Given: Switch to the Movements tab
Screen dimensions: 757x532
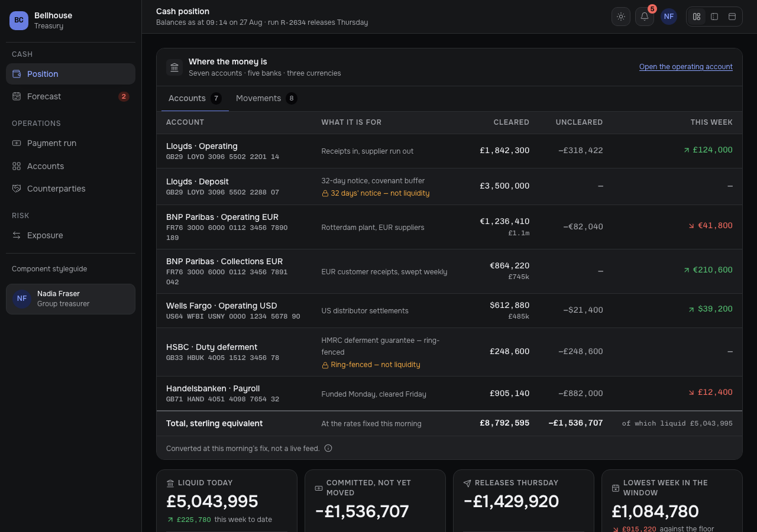Looking at the screenshot, I should point(266,98).
